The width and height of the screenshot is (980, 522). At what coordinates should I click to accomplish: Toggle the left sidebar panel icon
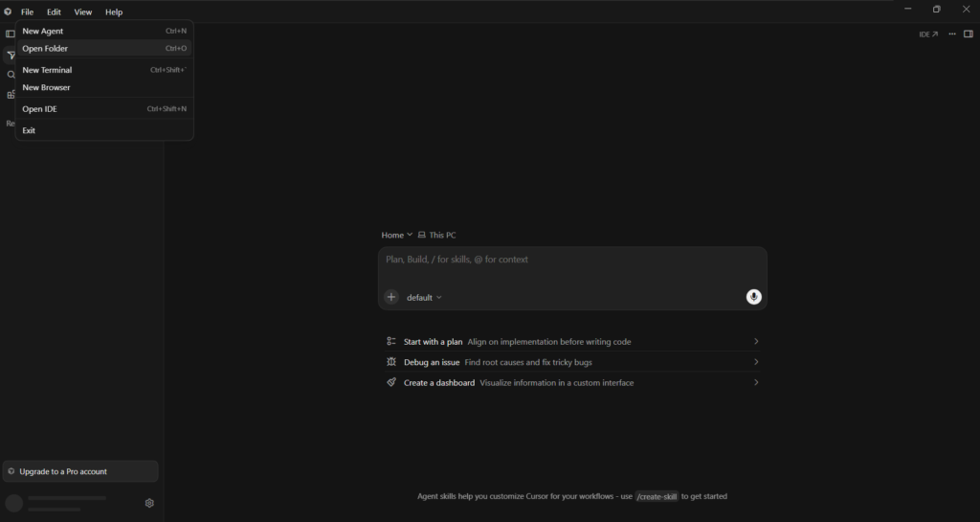coord(10,34)
